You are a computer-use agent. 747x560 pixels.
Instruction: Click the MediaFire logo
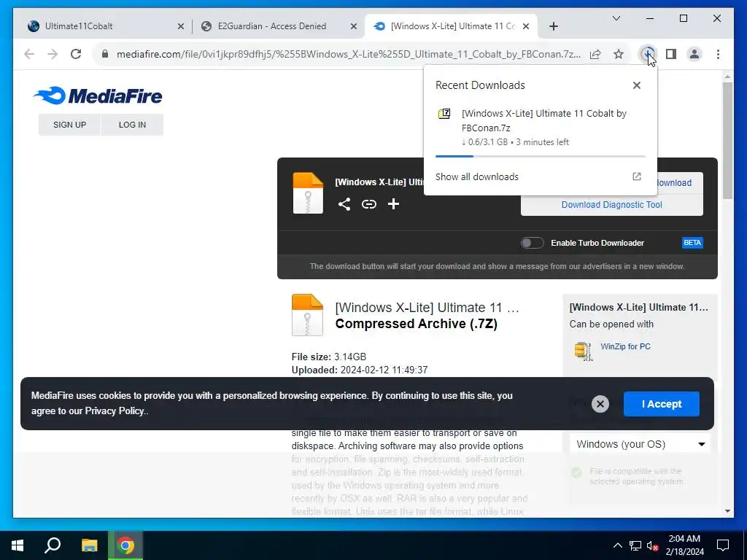point(98,96)
